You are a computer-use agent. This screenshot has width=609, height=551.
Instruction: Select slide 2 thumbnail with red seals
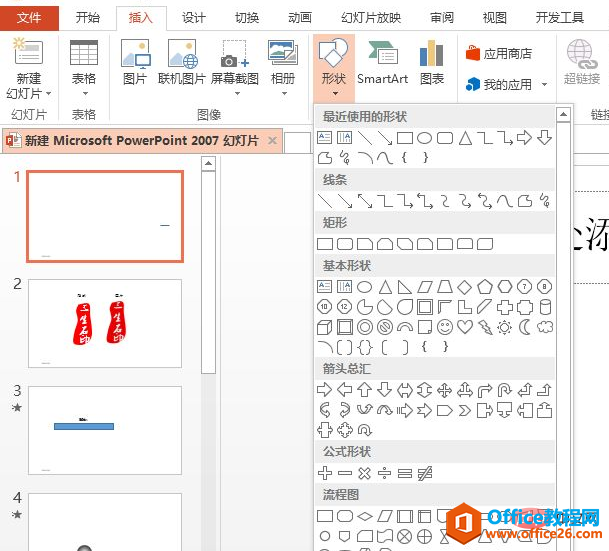[x=105, y=323]
